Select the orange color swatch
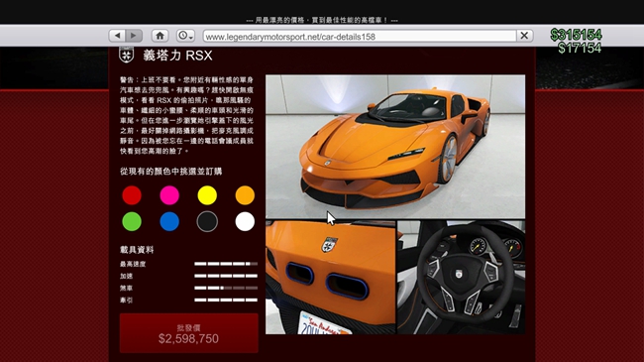This screenshot has height=362, width=644. (245, 195)
